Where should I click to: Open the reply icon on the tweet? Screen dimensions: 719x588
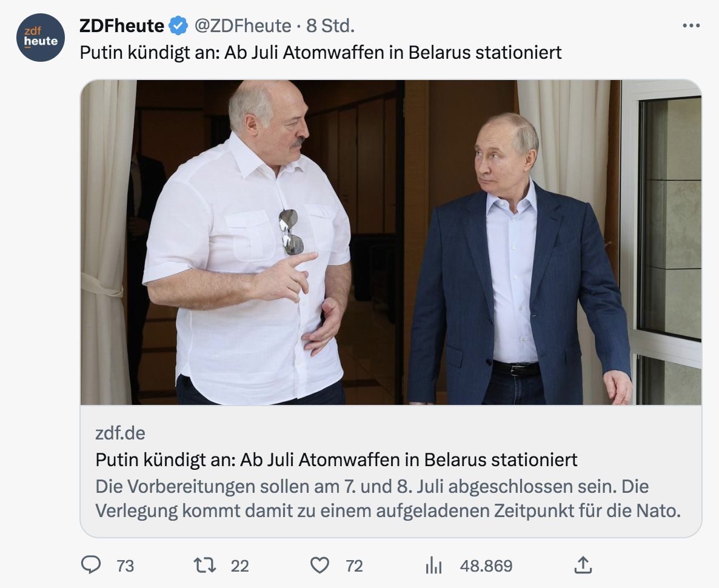click(91, 566)
